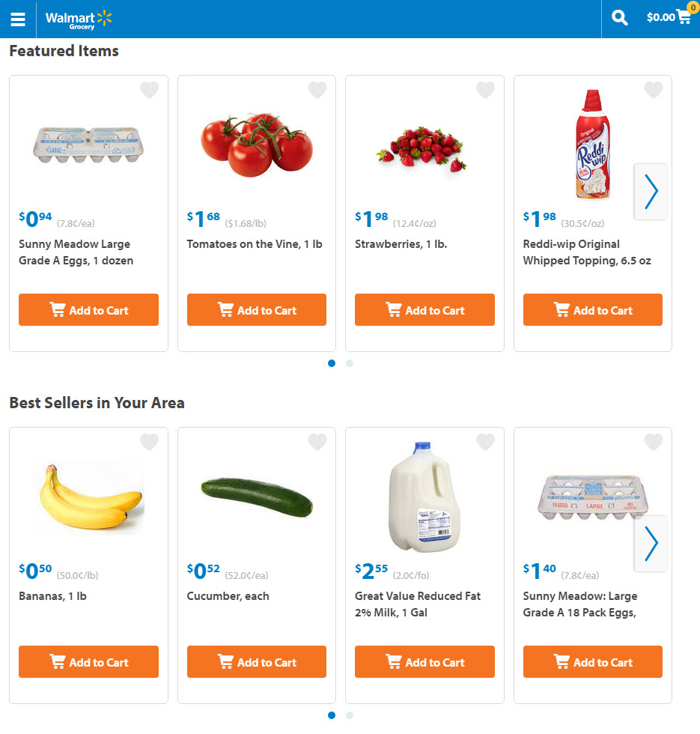Select second Best Sellers pagination dot

tap(350, 715)
